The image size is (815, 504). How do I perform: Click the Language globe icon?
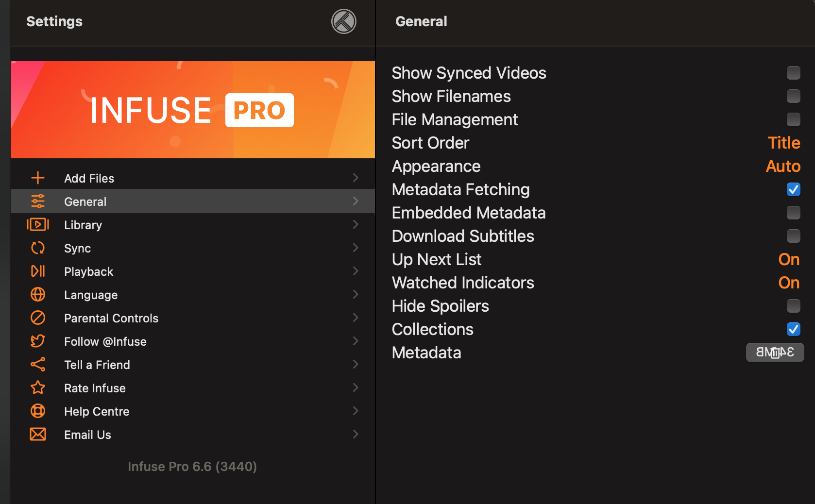[x=38, y=294]
